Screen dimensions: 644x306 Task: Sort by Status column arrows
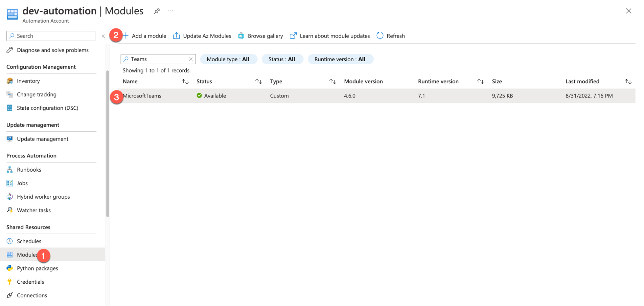click(x=259, y=82)
